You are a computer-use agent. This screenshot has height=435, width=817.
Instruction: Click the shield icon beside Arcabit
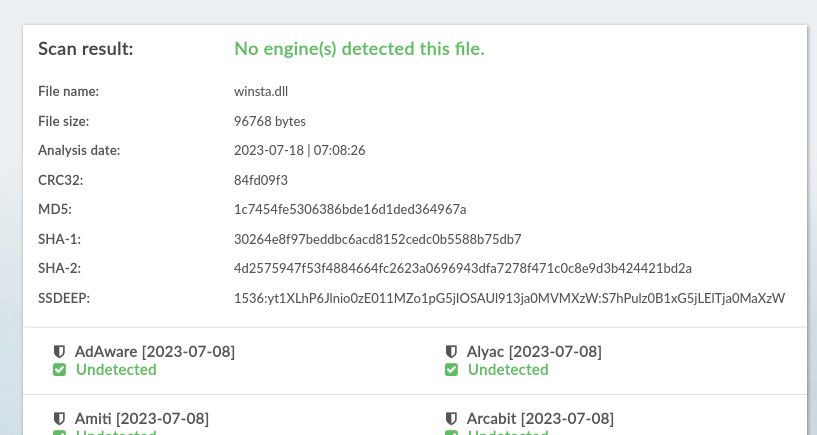pos(451,419)
